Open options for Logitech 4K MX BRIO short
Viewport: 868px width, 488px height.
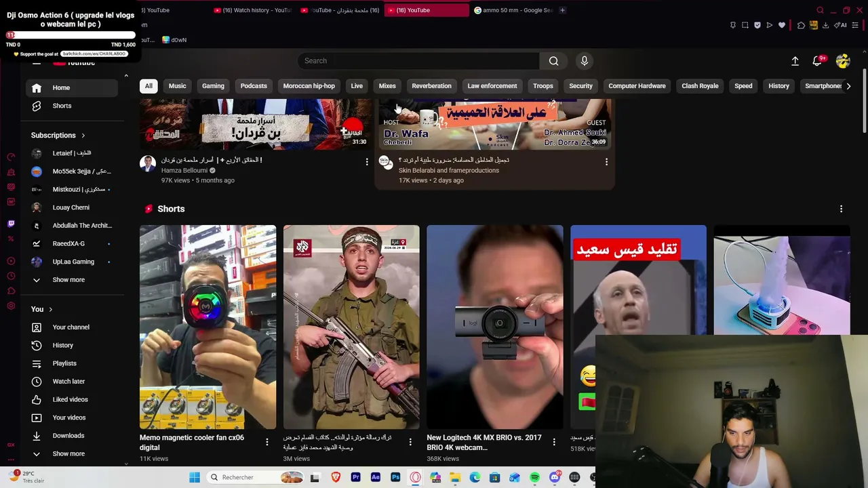click(553, 442)
